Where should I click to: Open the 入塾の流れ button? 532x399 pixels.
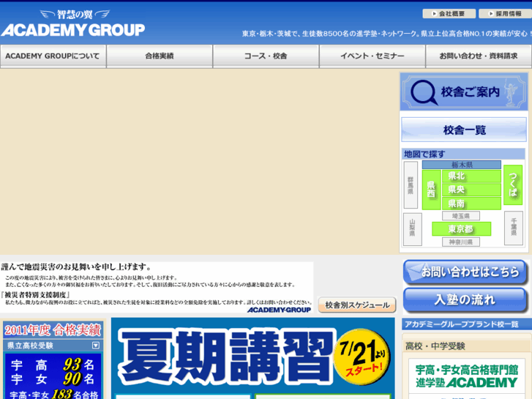point(465,300)
